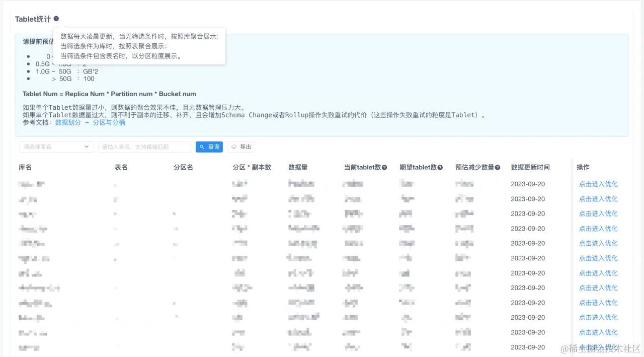
Task: Click the help icon beside 预估减少数量 header
Action: pos(497,167)
